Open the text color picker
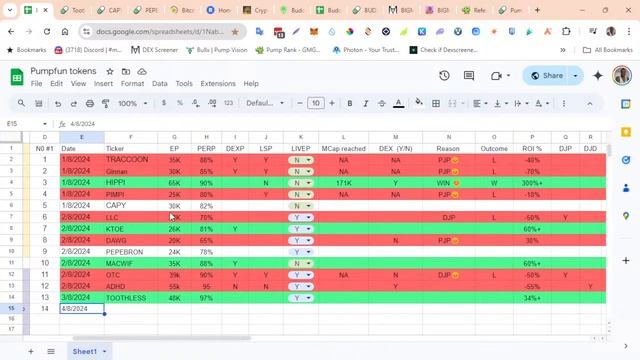This screenshot has height=360, width=640. tap(398, 104)
